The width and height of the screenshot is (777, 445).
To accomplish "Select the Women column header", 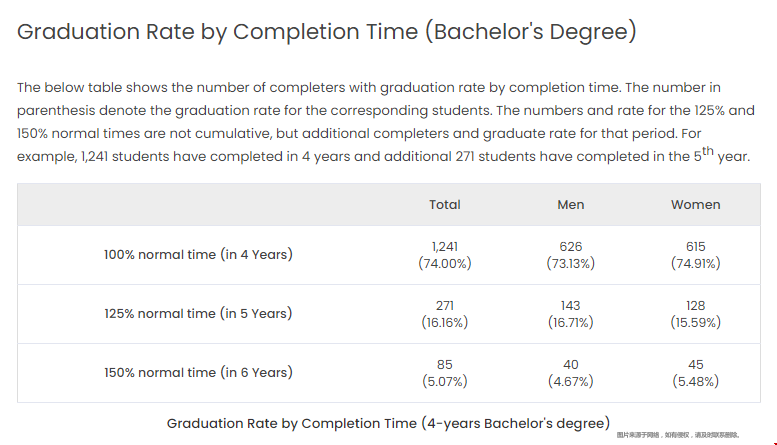I will click(x=696, y=204).
